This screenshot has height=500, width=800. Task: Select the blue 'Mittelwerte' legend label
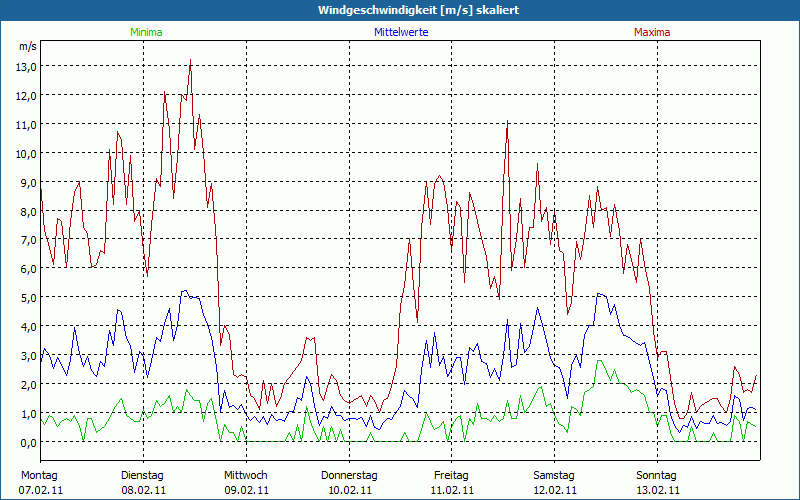(401, 32)
